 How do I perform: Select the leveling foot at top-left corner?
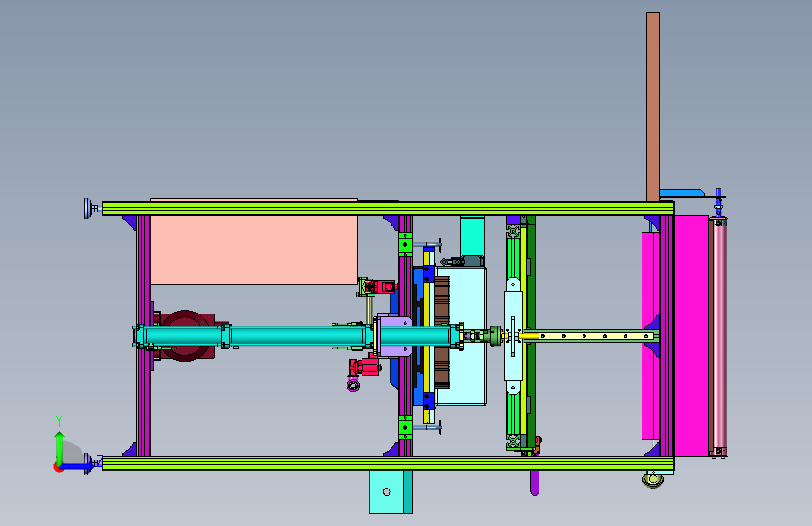point(92,209)
